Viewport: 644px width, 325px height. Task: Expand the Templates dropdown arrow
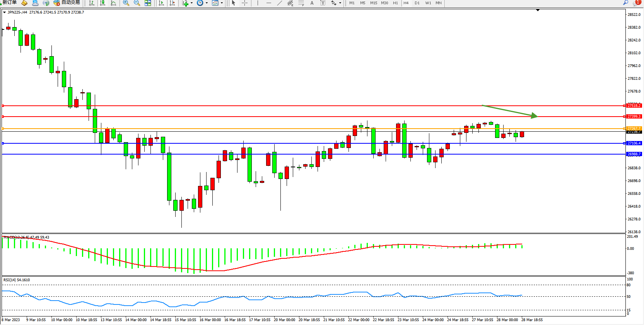click(222, 3)
